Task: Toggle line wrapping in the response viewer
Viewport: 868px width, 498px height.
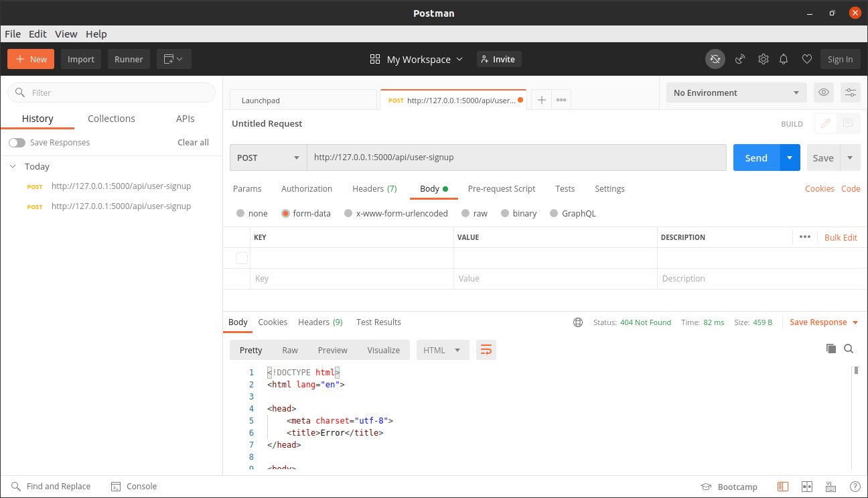Action: coord(486,349)
